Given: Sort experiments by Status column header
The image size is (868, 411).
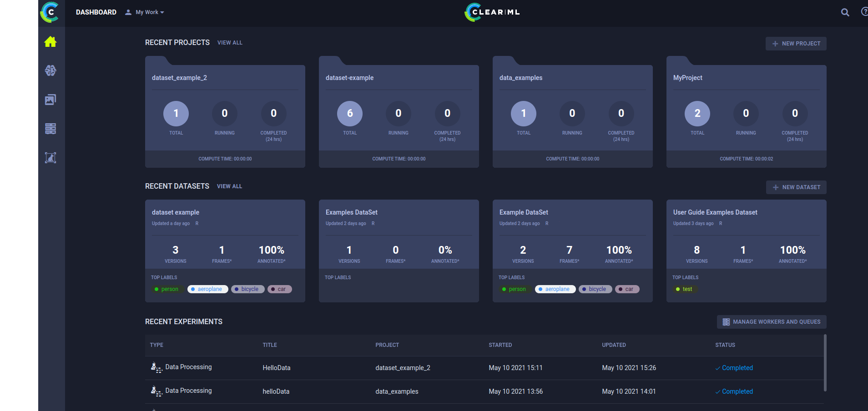Looking at the screenshot, I should pyautogui.click(x=725, y=345).
